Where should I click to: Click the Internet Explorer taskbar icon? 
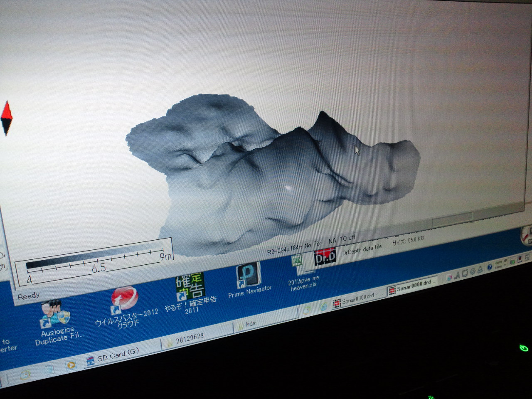tap(323, 307)
